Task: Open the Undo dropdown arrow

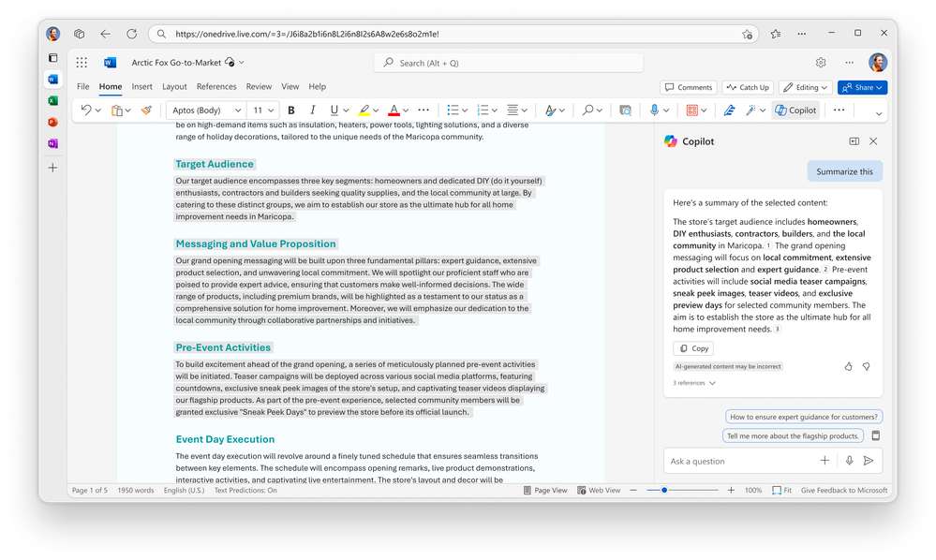Action: pos(98,111)
